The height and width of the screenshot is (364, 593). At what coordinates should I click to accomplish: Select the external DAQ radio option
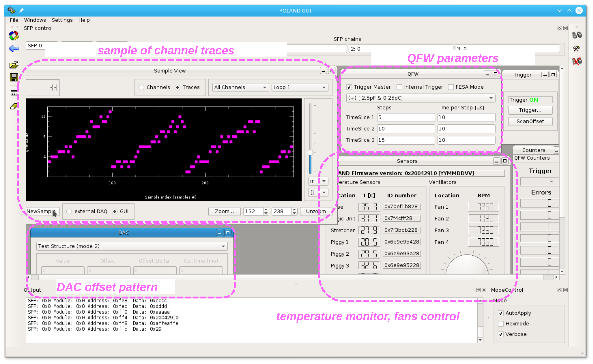(69, 212)
